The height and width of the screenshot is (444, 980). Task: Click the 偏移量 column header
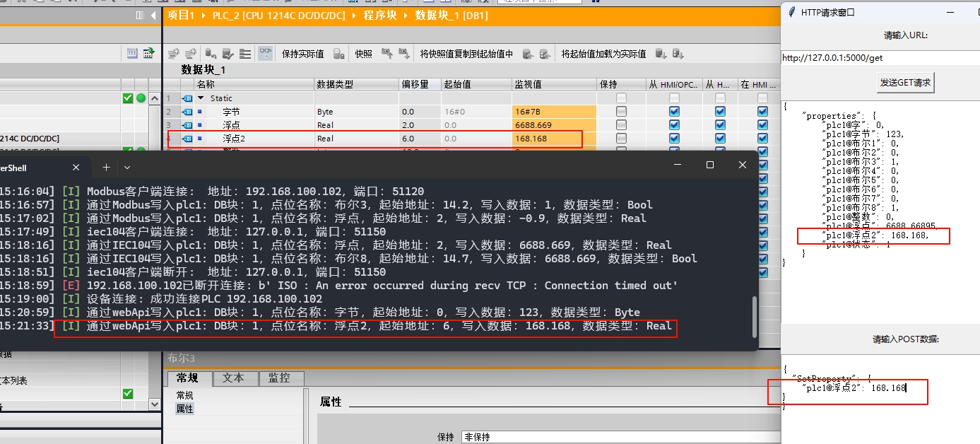(420, 84)
